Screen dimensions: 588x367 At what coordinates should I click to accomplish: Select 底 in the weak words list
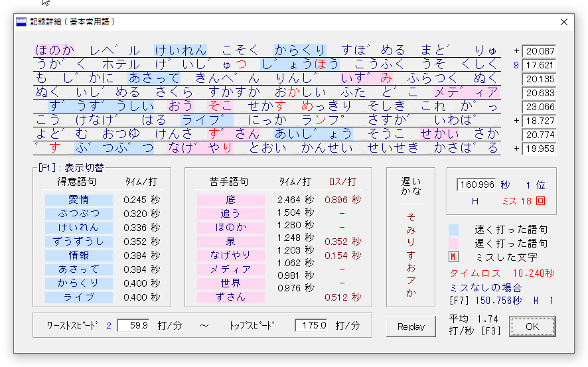231,200
